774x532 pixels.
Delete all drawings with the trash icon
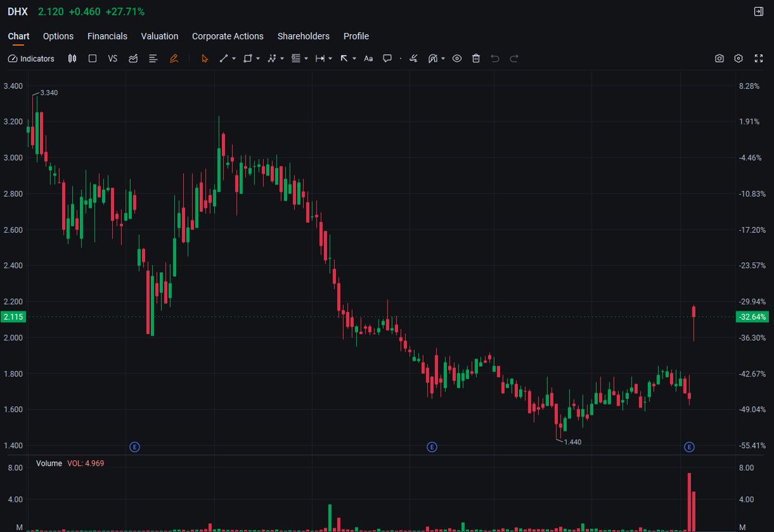point(476,59)
